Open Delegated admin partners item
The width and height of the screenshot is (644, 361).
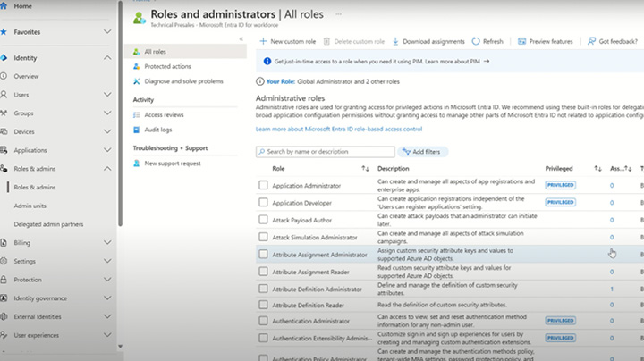tap(48, 224)
